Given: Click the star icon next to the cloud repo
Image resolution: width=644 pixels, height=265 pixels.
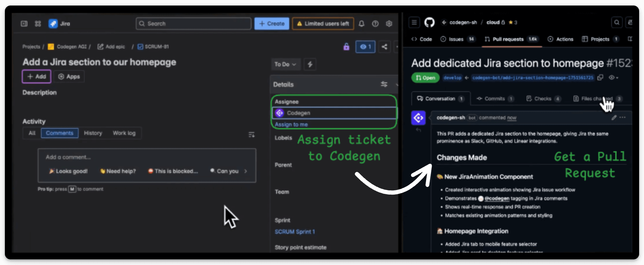Looking at the screenshot, I should click(x=511, y=22).
